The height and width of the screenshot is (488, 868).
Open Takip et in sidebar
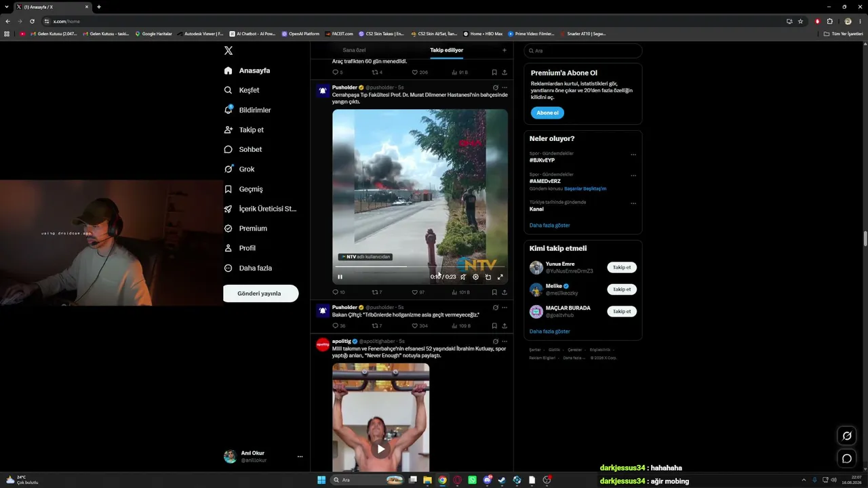pos(243,129)
